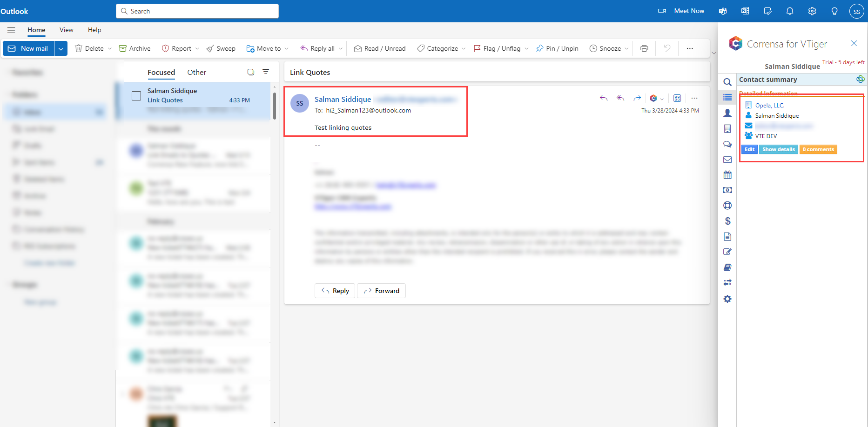Viewport: 868px width, 427px height.
Task: Open the banknote opportunities icon in Corrensa sidebar
Action: click(727, 190)
